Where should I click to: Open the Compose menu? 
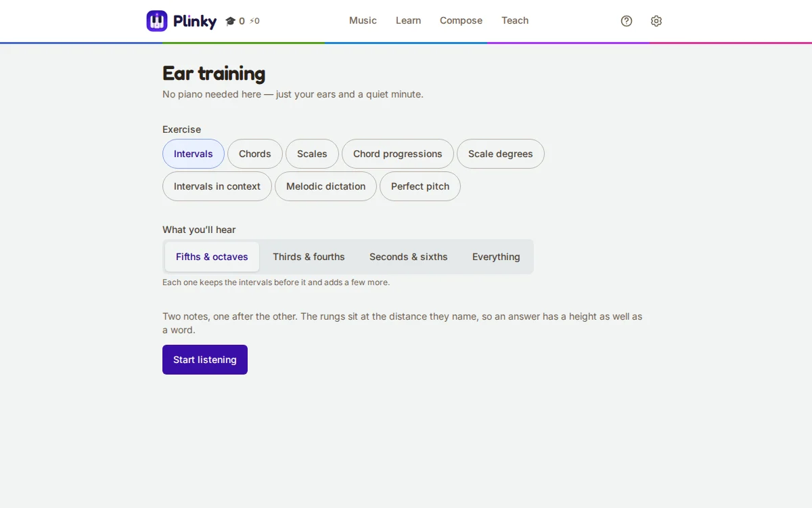pyautogui.click(x=461, y=20)
